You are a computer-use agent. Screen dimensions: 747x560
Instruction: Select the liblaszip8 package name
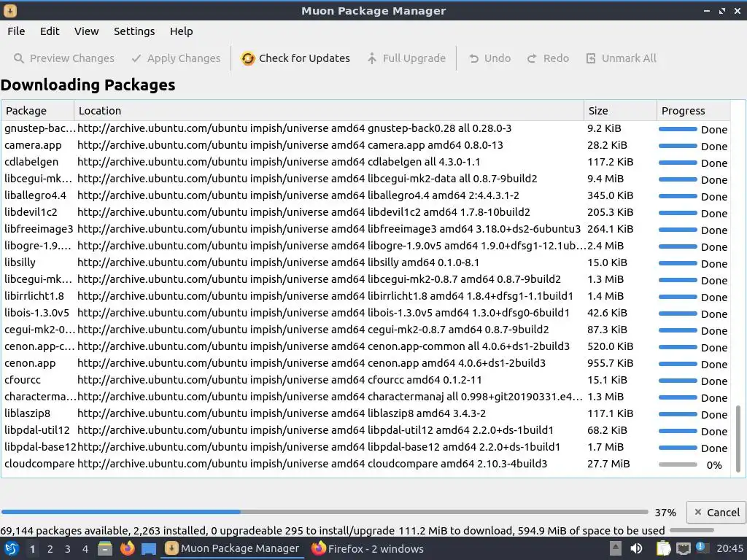click(x=27, y=413)
